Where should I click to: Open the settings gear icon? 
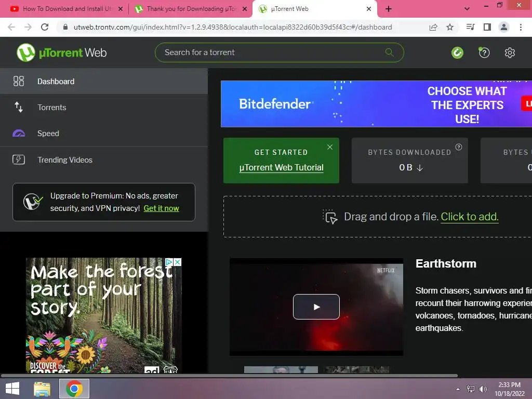(x=510, y=52)
